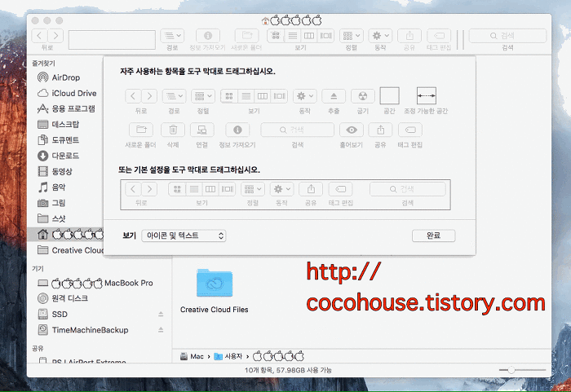Click the Back/Forward item in the customize sheet
Image resolution: width=571 pixels, height=392 pixels.
click(x=141, y=96)
